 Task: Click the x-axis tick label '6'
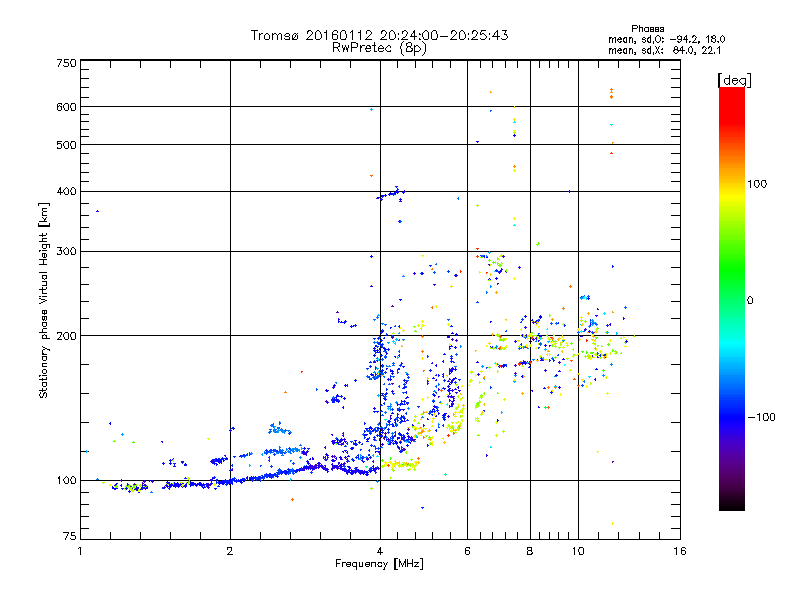467,551
